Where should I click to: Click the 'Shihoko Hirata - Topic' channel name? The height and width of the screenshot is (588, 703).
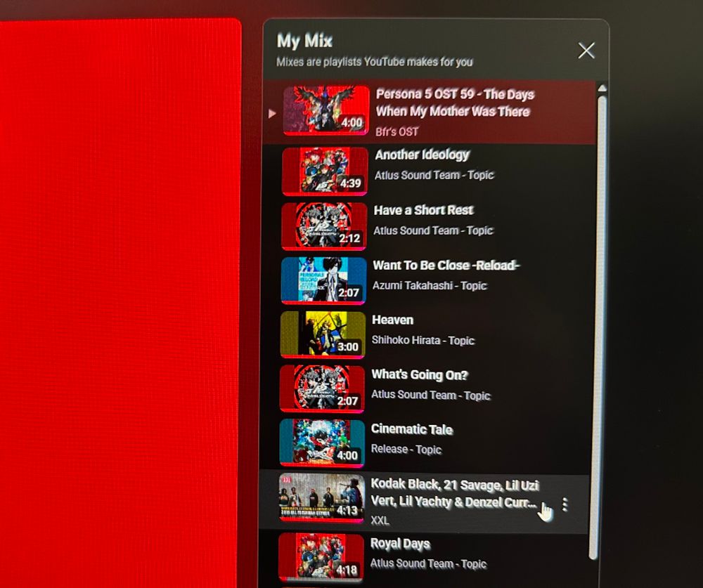423,340
